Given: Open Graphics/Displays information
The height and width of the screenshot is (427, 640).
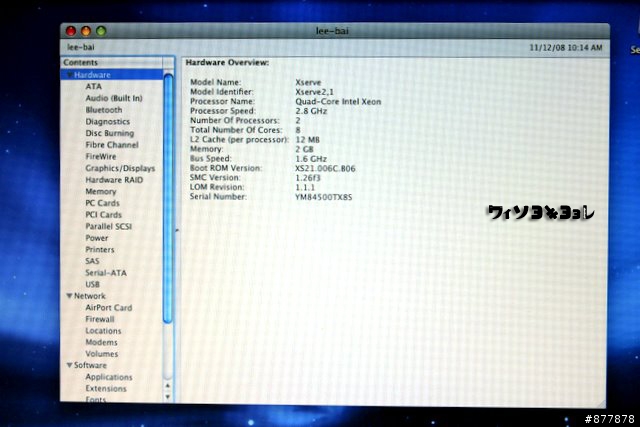Looking at the screenshot, I should tap(120, 168).
